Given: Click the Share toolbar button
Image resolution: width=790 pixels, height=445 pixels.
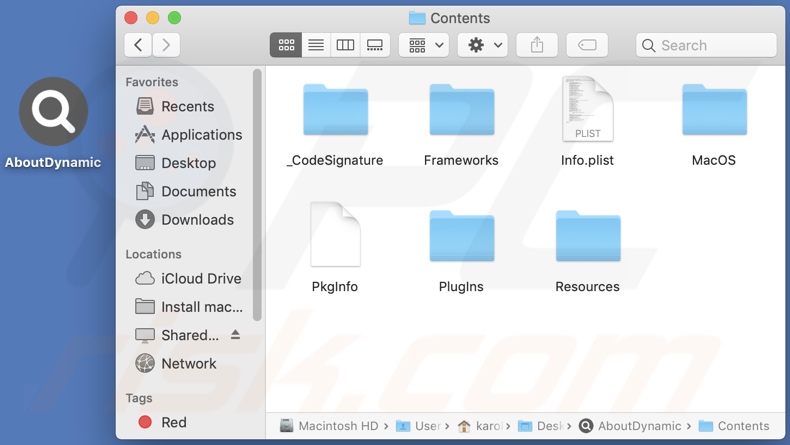Looking at the screenshot, I should pos(537,45).
